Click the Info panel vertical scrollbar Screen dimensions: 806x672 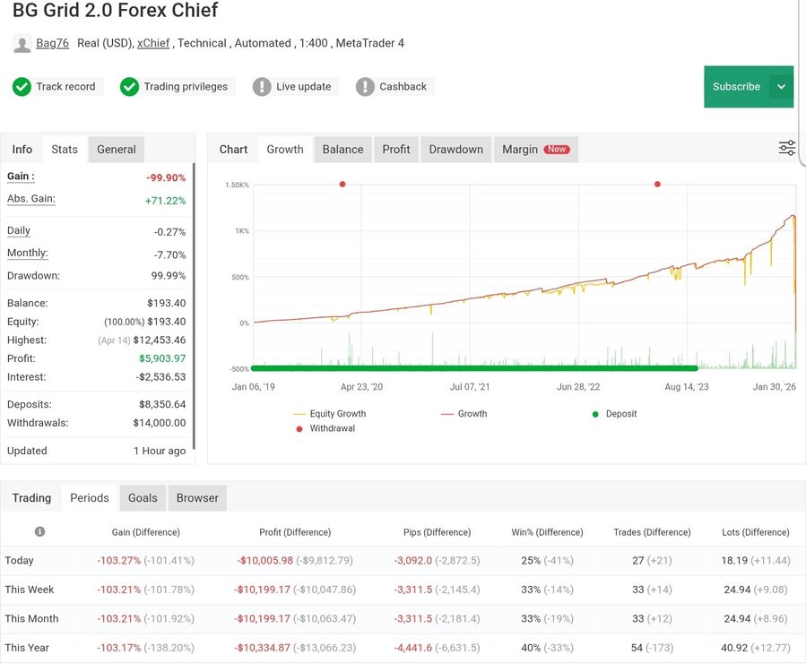coord(194,306)
